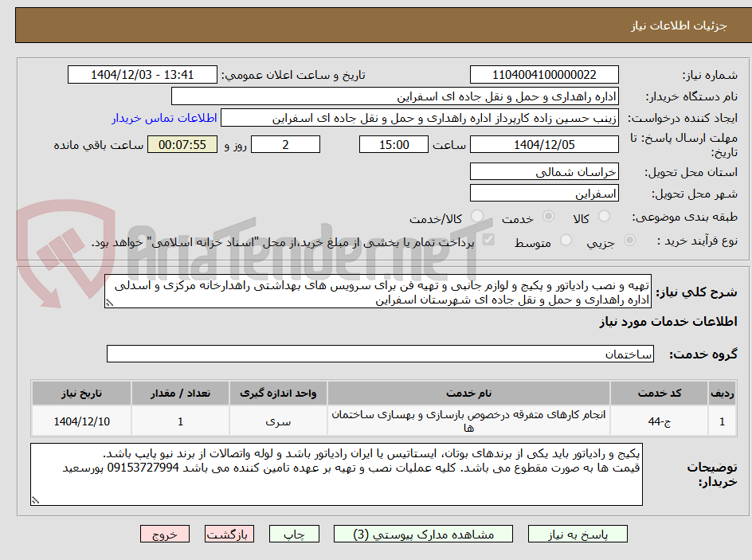The height and width of the screenshot is (560, 752).
Task: Select the کالا/خدمت radio button
Action: pyautogui.click(x=476, y=216)
